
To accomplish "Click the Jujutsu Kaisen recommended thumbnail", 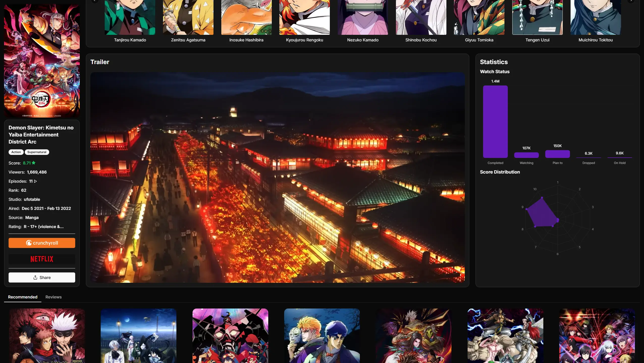I will tap(46, 336).
